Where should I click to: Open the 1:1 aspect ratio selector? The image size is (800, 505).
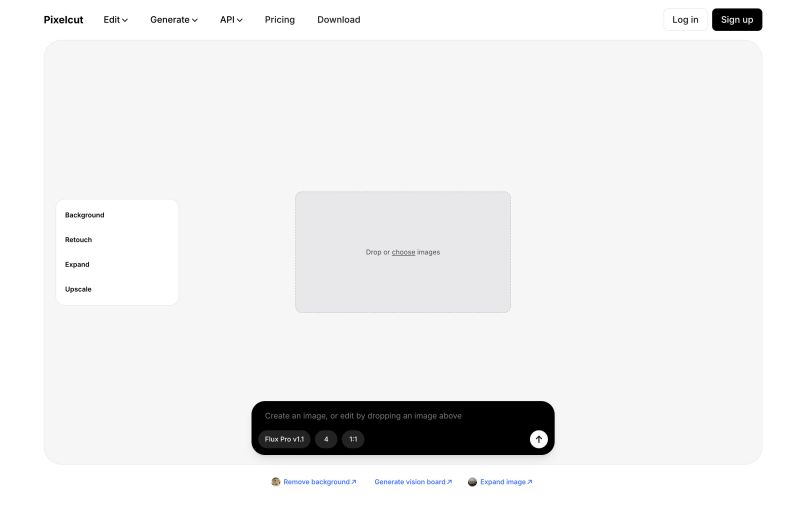(x=353, y=439)
